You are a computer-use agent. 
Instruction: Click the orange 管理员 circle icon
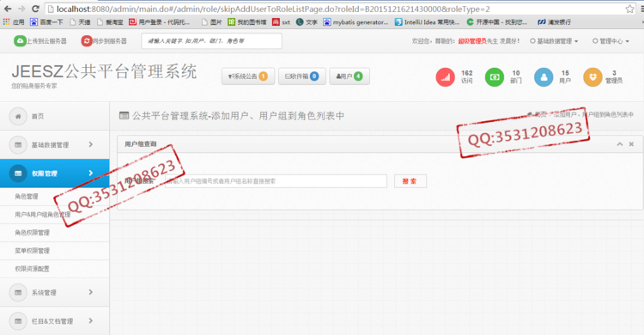coord(592,76)
